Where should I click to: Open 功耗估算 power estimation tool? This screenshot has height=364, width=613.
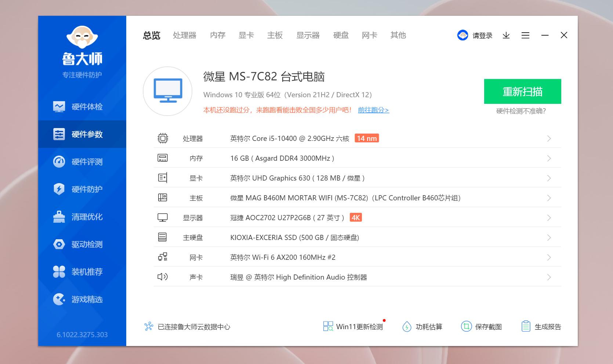coord(423,326)
